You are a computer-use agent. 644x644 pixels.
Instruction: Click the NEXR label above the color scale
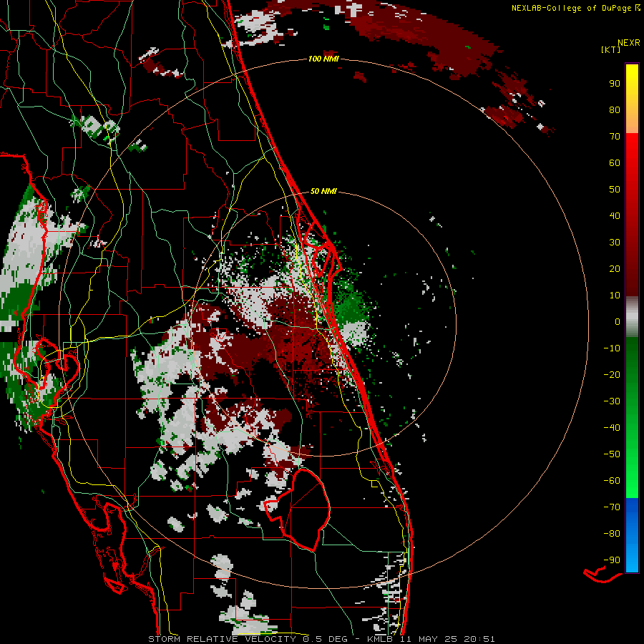pyautogui.click(x=628, y=43)
